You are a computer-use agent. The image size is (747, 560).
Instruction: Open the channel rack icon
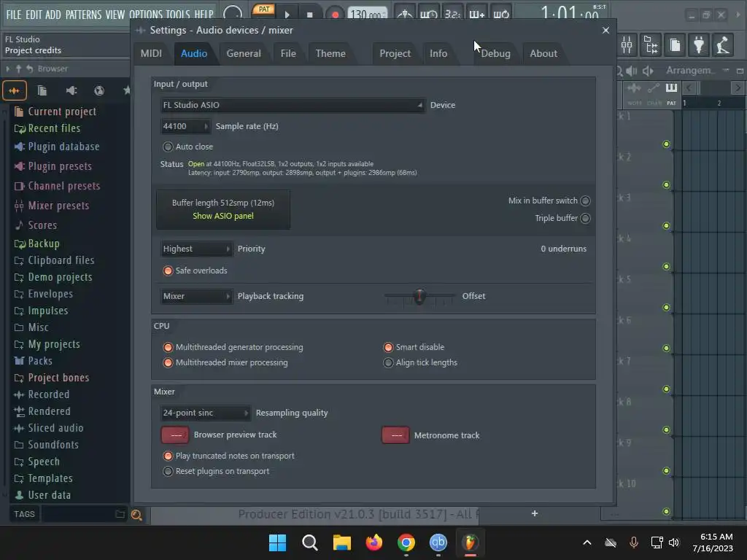(x=651, y=45)
